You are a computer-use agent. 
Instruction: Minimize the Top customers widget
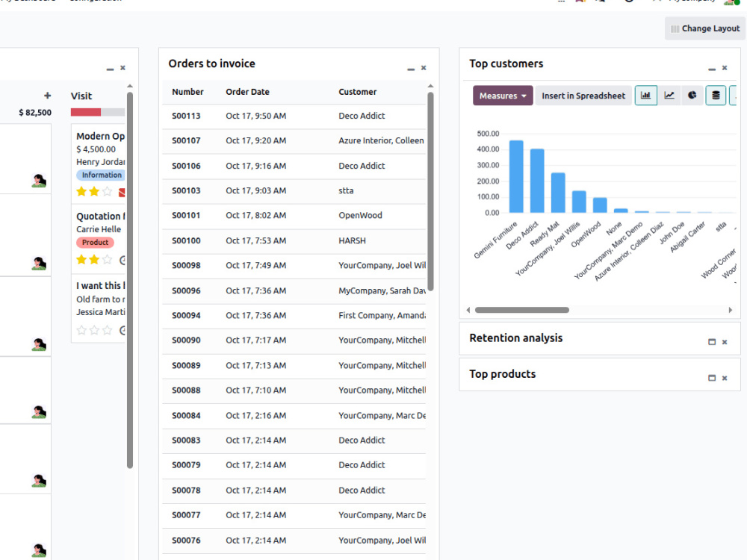(712, 69)
